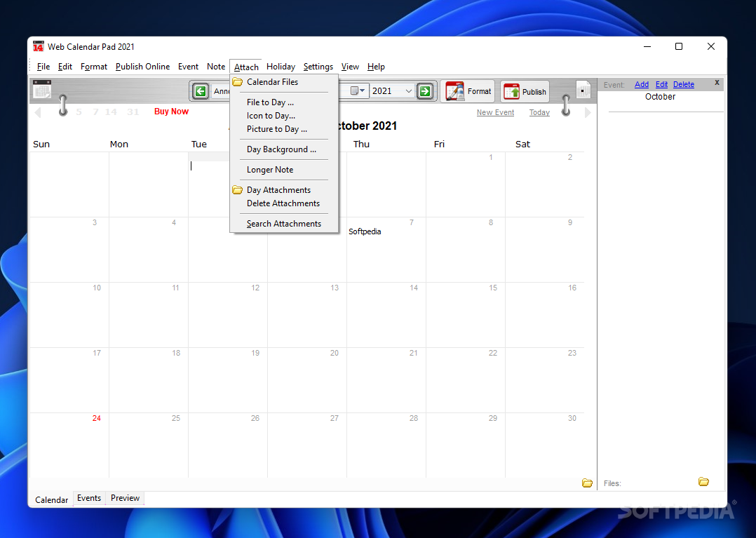Image resolution: width=756 pixels, height=538 pixels.
Task: Maximize the Web Calendar Pad window
Action: 679,46
